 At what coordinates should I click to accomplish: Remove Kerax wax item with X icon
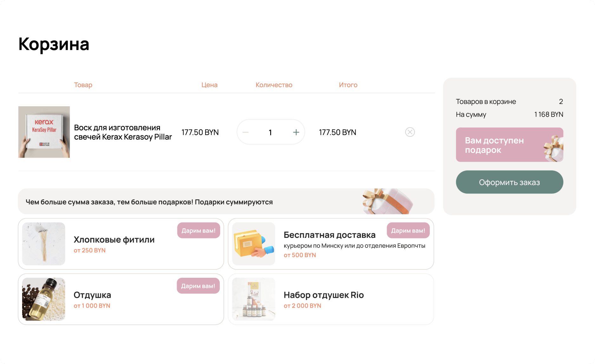click(410, 132)
